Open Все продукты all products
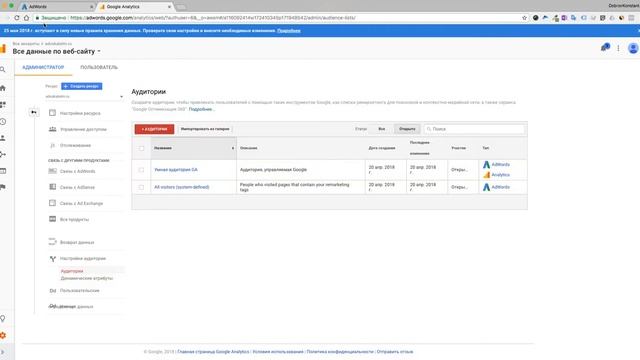 coord(74,220)
